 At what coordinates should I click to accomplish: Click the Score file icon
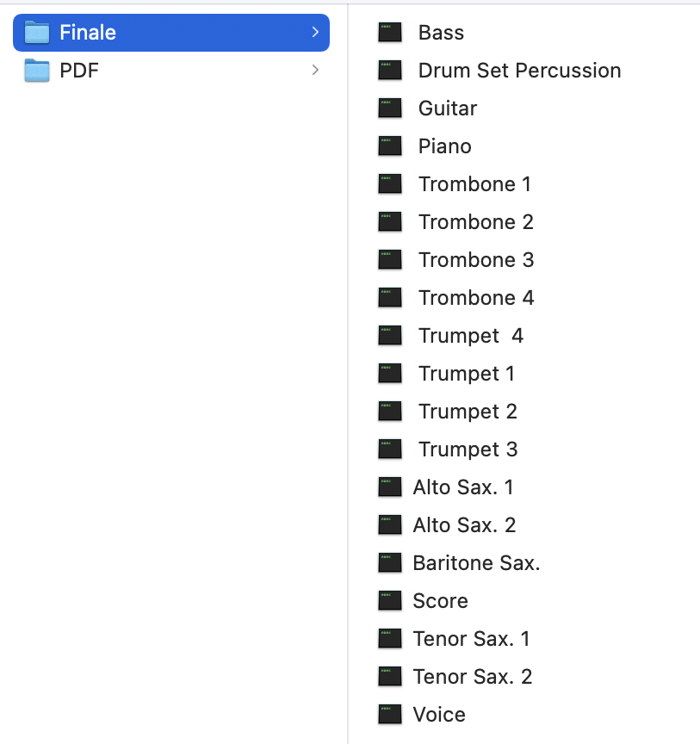[390, 601]
